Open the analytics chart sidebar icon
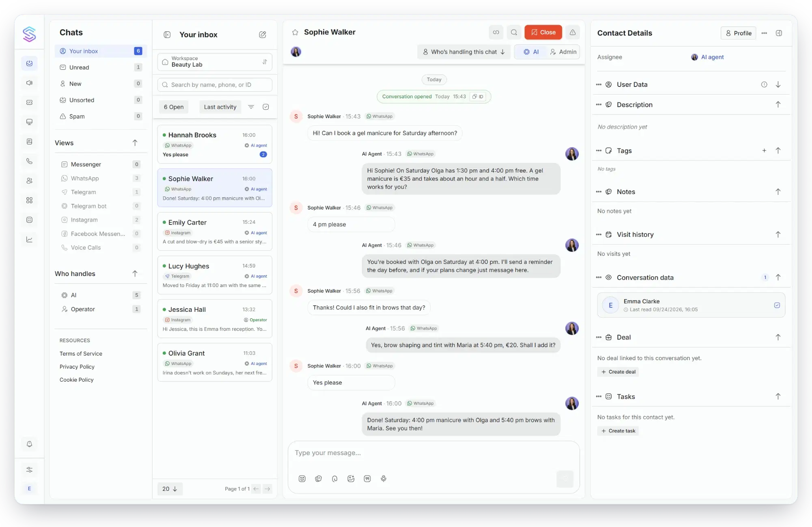 pyautogui.click(x=29, y=240)
